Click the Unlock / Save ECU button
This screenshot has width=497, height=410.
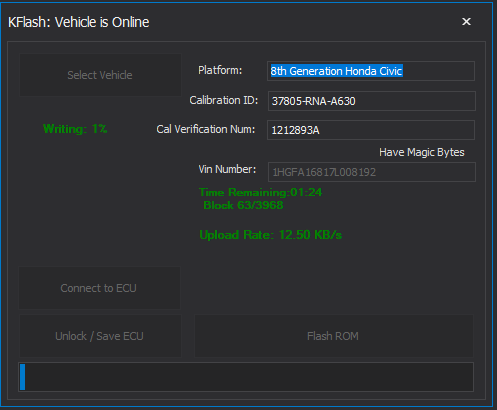point(100,336)
